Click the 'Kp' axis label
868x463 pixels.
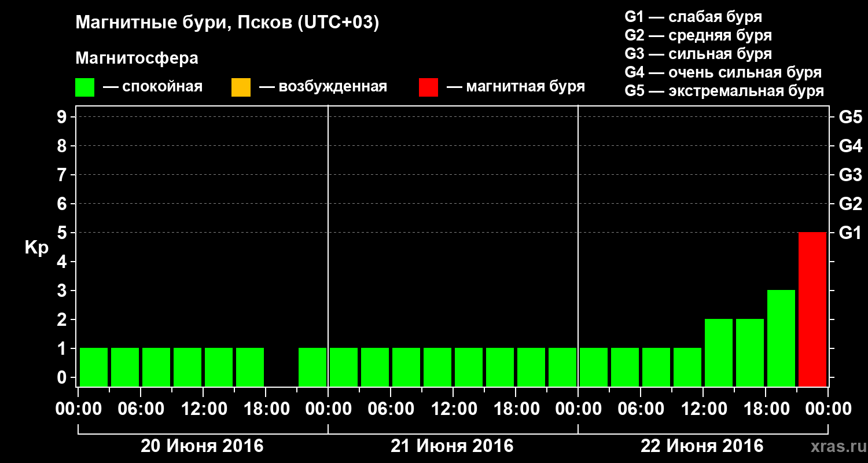(36, 248)
